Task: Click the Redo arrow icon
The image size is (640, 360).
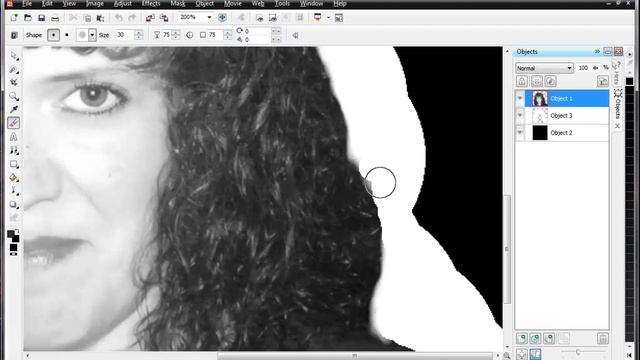Action: click(x=132, y=18)
